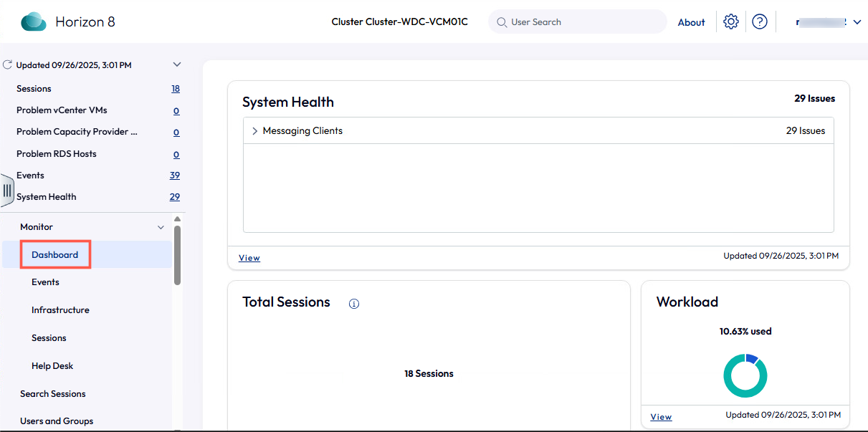The image size is (868, 432).
Task: Click the Total Sessions info icon
Action: pyautogui.click(x=353, y=304)
